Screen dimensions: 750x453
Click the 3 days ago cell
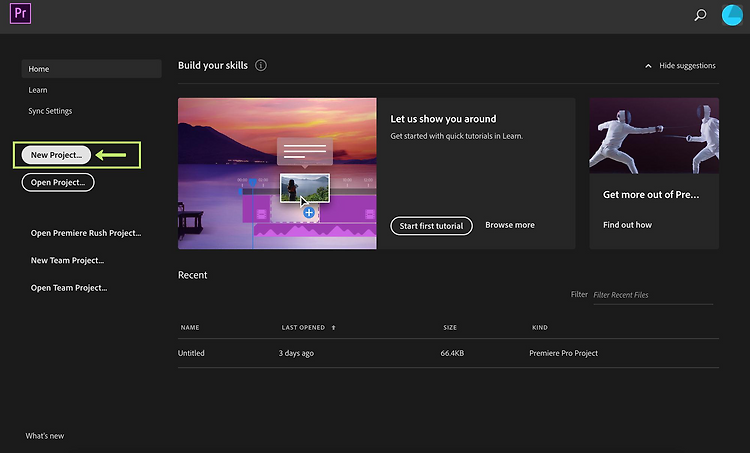click(296, 354)
